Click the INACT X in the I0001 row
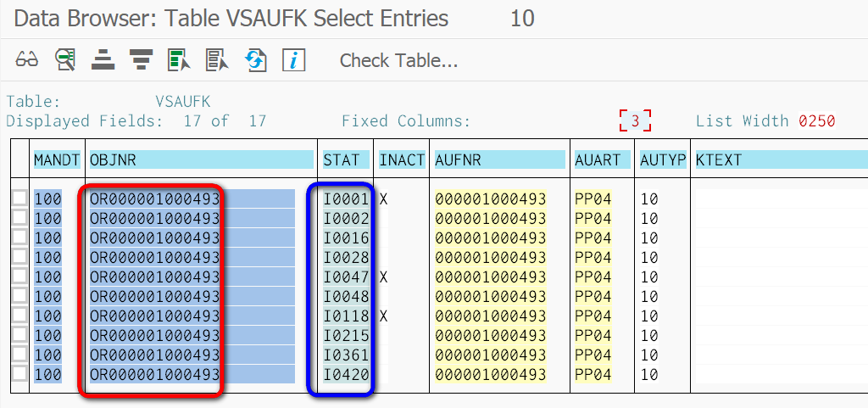The height and width of the screenshot is (408, 868). [384, 198]
